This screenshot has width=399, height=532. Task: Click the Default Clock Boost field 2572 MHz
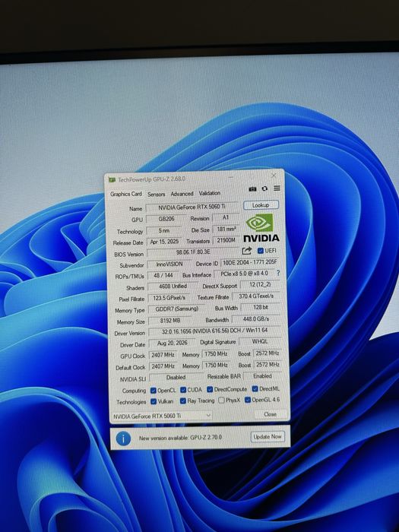click(268, 365)
